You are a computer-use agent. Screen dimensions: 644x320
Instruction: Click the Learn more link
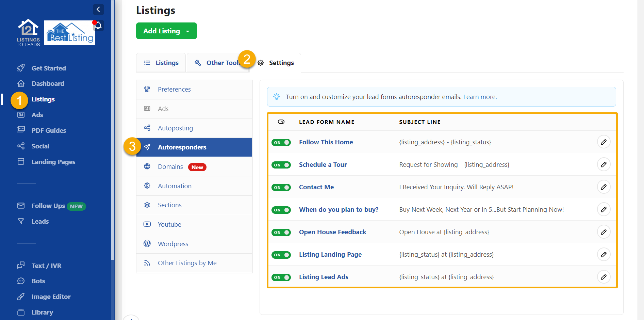tap(479, 97)
